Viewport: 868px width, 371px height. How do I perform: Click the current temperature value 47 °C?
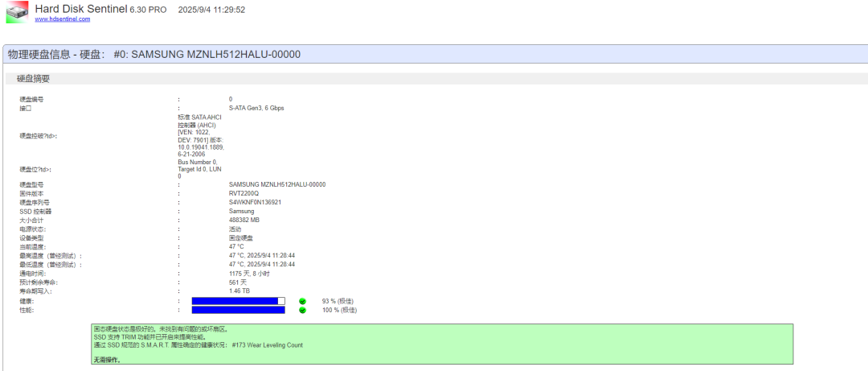pyautogui.click(x=236, y=247)
